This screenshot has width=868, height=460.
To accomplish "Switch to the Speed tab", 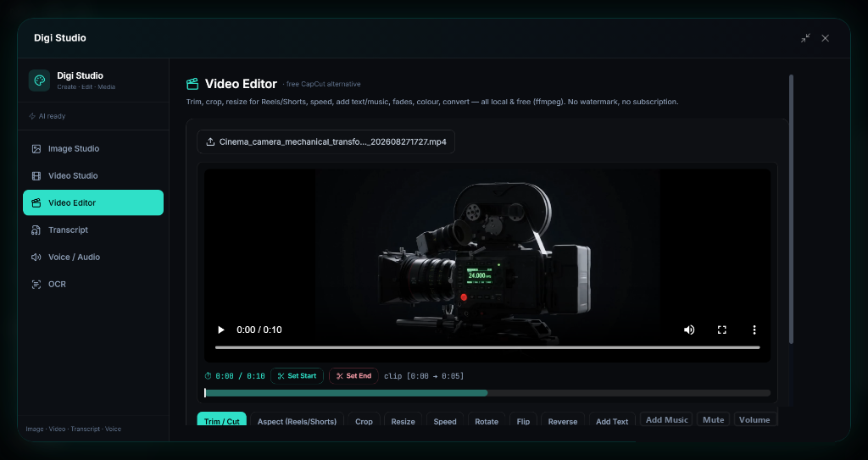I will coord(445,419).
